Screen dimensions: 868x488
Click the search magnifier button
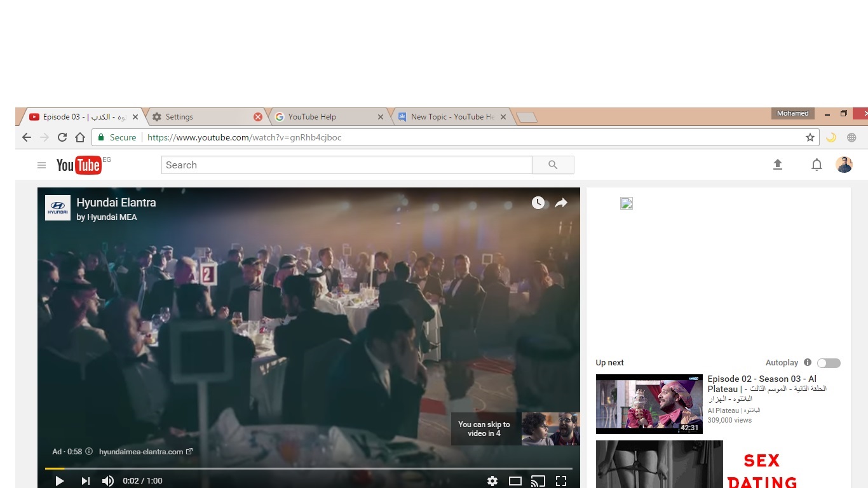coord(553,165)
